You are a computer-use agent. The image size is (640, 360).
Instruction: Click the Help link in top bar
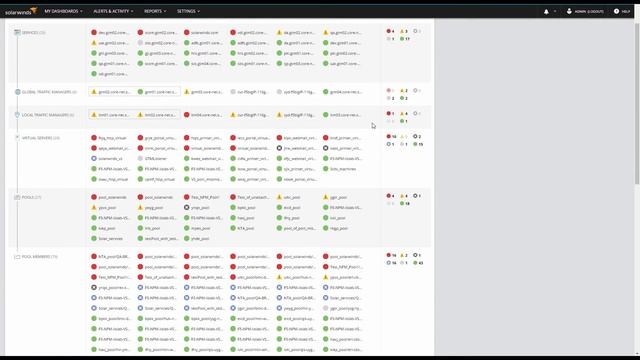pos(622,11)
